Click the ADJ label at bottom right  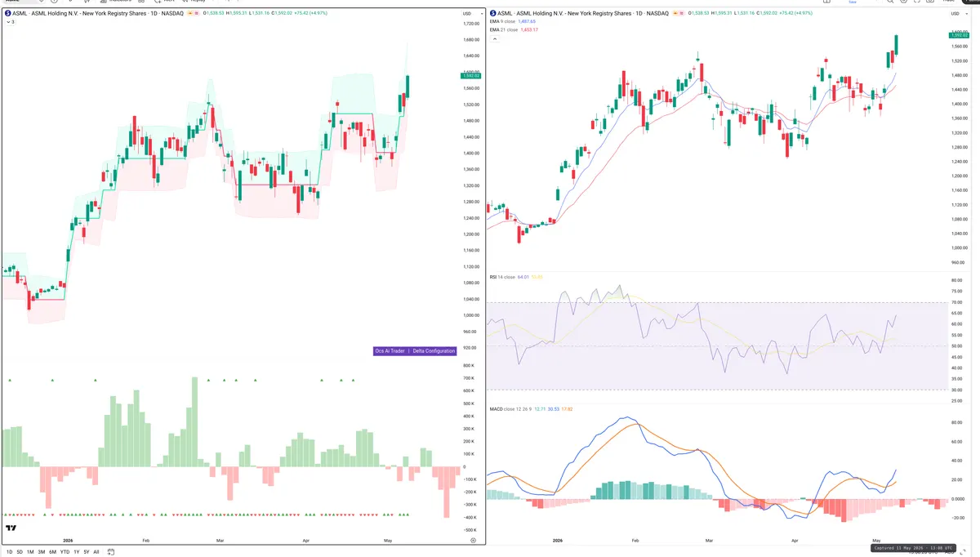(950, 552)
